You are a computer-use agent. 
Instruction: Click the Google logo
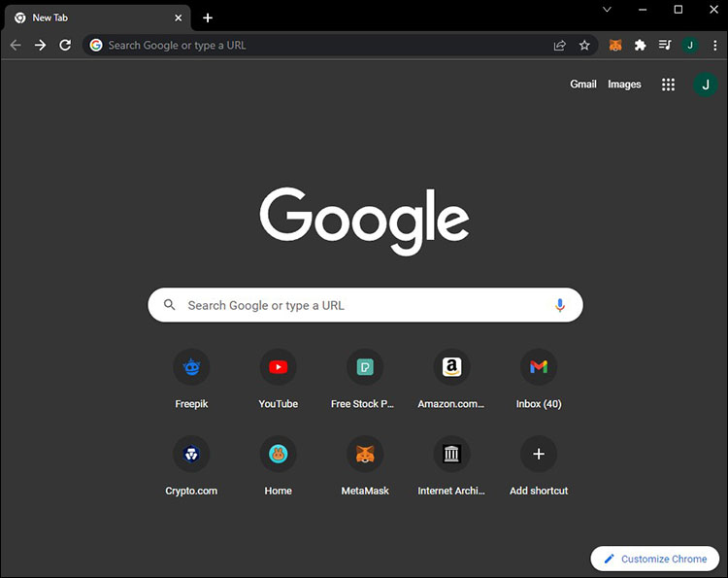pyautogui.click(x=364, y=221)
